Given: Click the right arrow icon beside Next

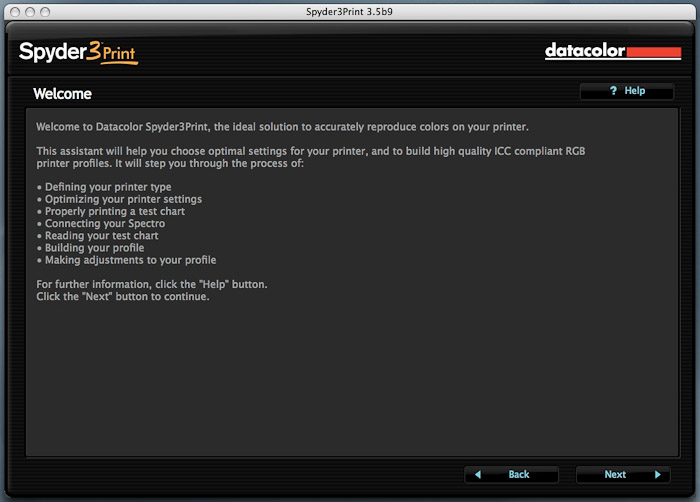Looking at the screenshot, I should coord(657,474).
